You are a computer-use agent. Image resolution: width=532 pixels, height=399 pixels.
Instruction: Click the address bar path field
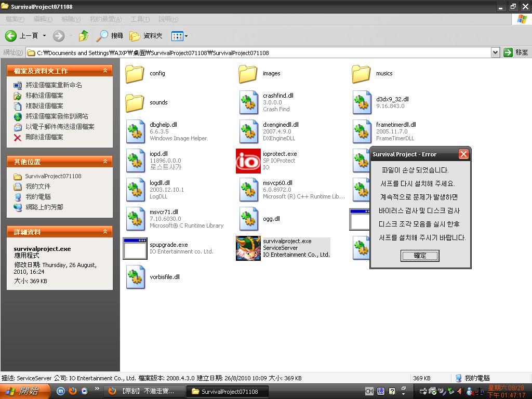(259, 53)
